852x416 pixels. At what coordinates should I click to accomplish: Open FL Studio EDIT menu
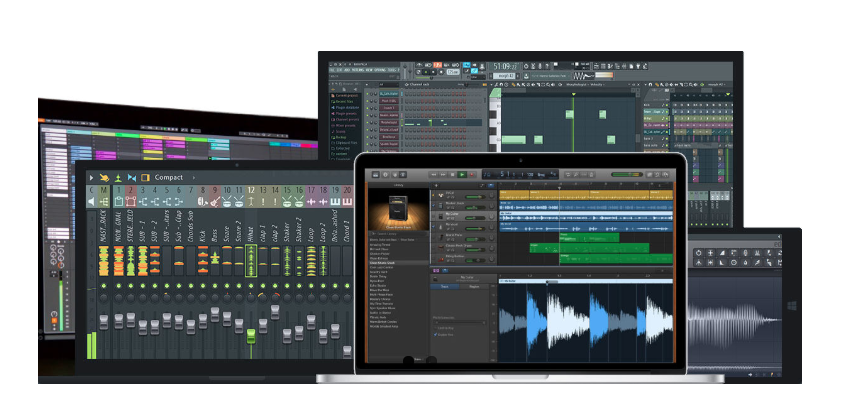pyautogui.click(x=340, y=71)
